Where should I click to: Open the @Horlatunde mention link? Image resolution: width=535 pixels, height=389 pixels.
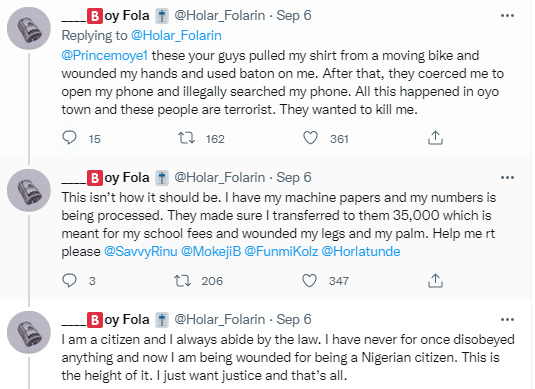361,251
